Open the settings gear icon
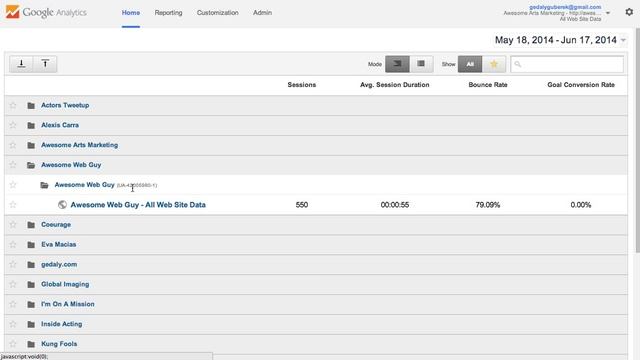 629,12
